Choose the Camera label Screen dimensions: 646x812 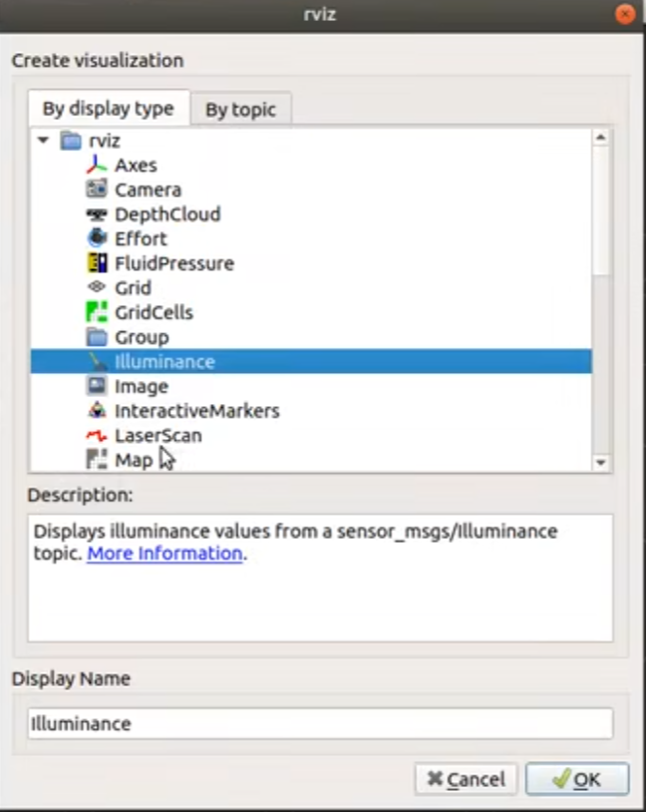click(148, 190)
